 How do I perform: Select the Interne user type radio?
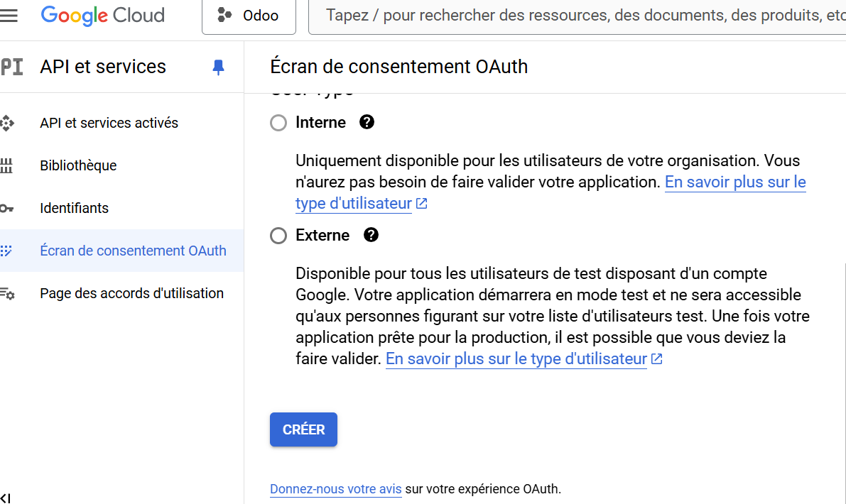click(x=278, y=123)
